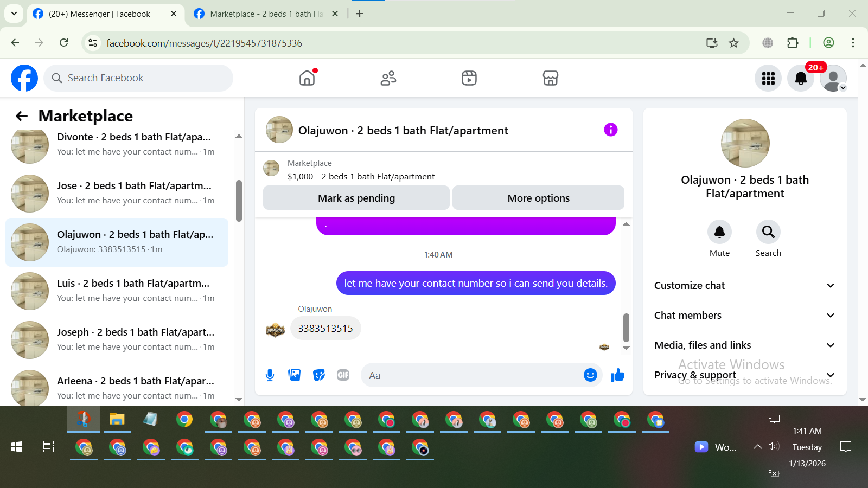Send a voice clip with microphone icon
The height and width of the screenshot is (488, 868).
tap(270, 375)
